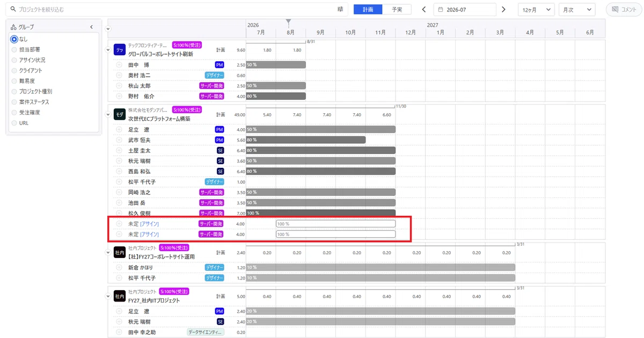The width and height of the screenshot is (644, 338).
Task: Click 49.00 plan total value
Action: pos(239,115)
